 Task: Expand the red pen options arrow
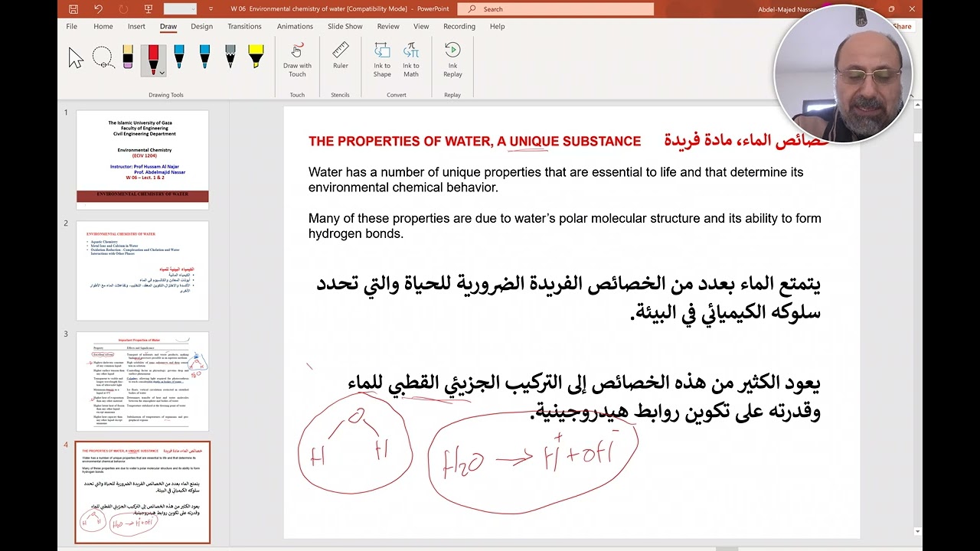(161, 73)
